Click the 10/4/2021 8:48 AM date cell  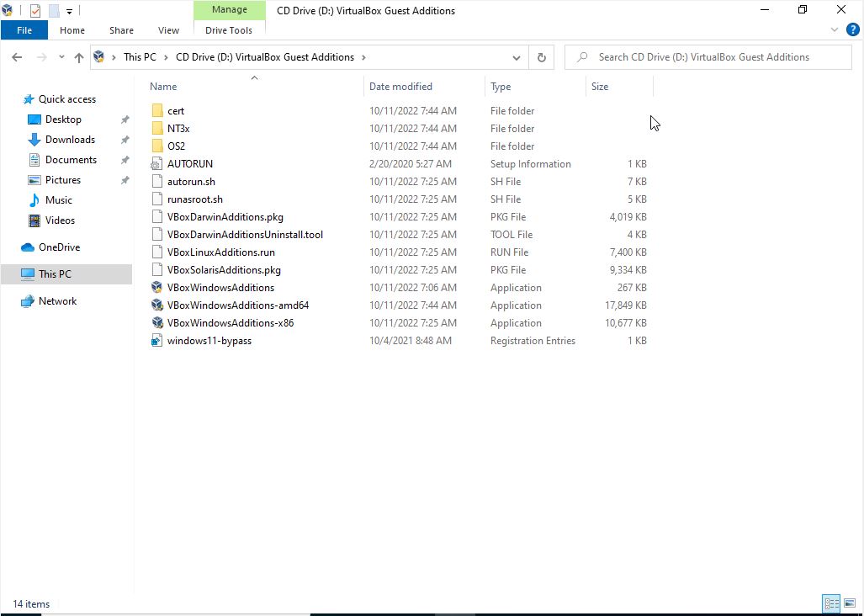point(411,341)
